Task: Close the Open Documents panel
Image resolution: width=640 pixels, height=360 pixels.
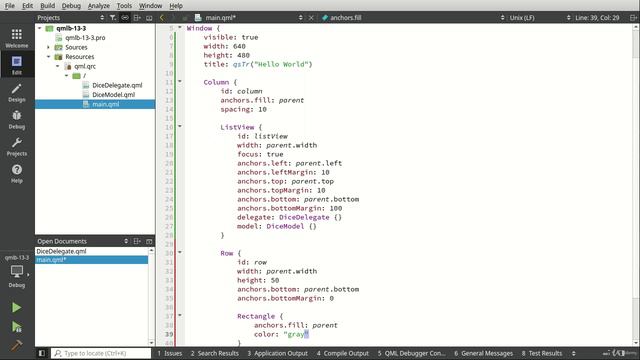Action: click(x=149, y=241)
